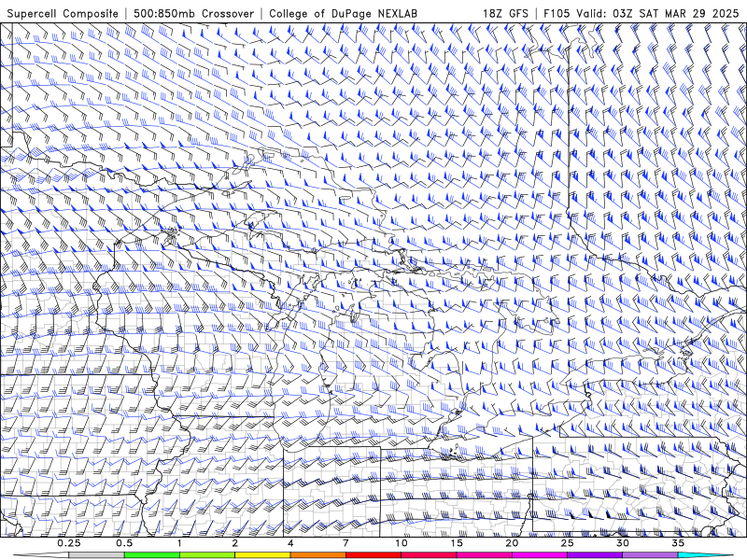Click 'College of DuPage NEXLAB' in the header
The width and height of the screenshot is (747, 560).
click(343, 13)
